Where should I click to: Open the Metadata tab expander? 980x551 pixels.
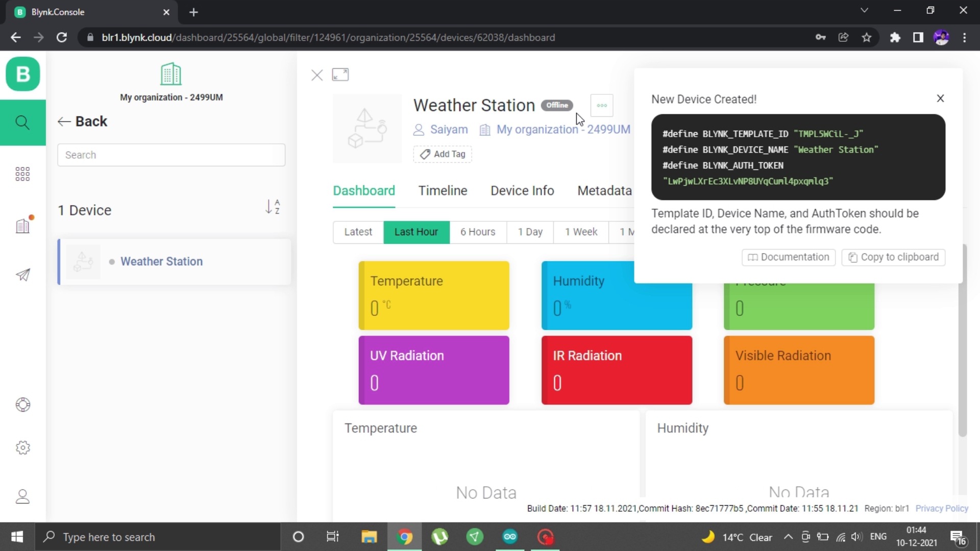pos(604,190)
